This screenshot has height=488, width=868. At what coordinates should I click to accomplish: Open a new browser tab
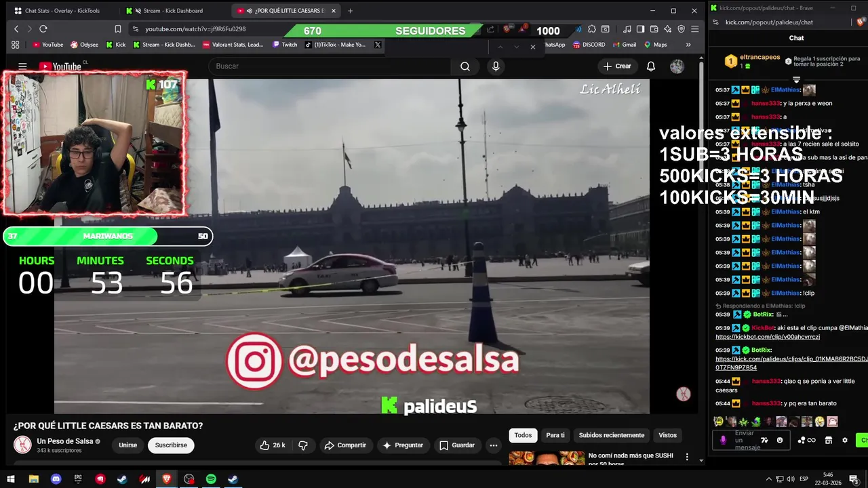pos(351,11)
